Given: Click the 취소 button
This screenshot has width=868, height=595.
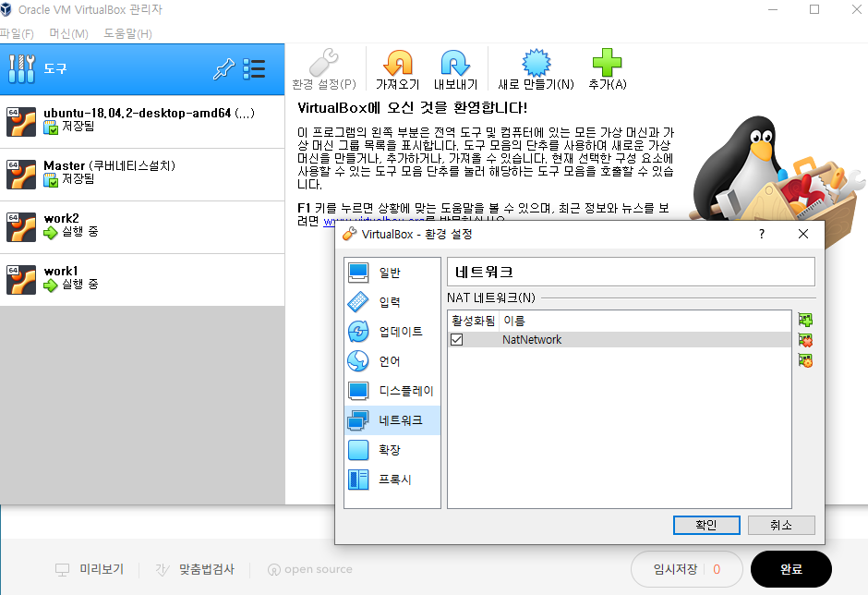Looking at the screenshot, I should (781, 525).
